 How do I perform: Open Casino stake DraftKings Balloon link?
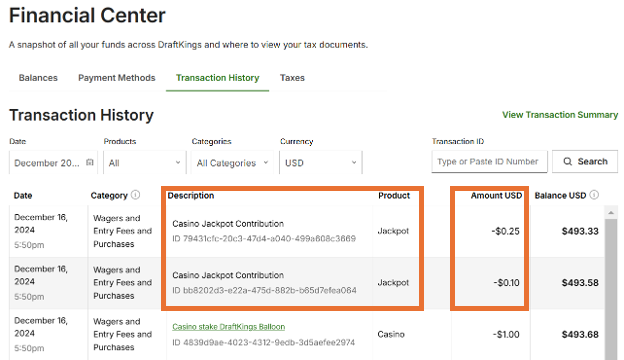pyautogui.click(x=228, y=327)
